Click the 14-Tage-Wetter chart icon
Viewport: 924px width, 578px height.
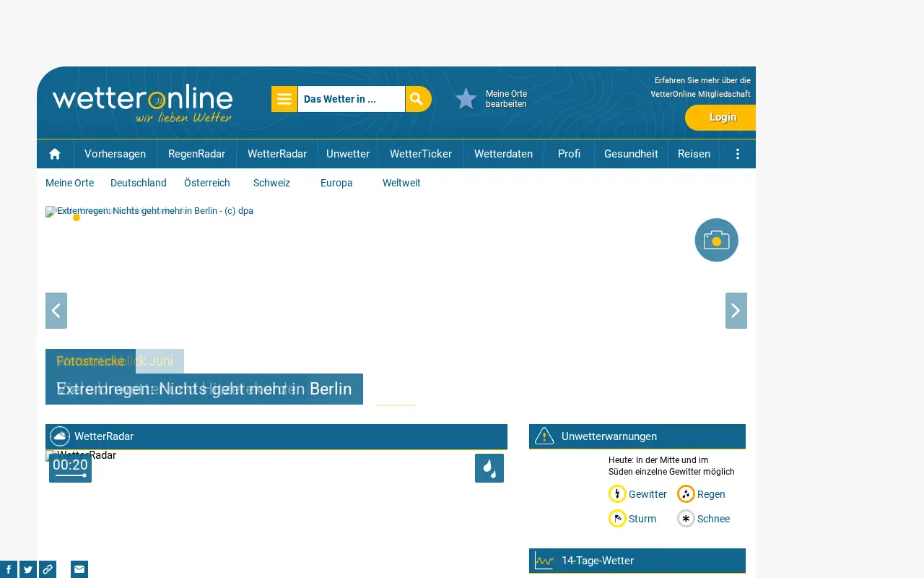(x=544, y=561)
